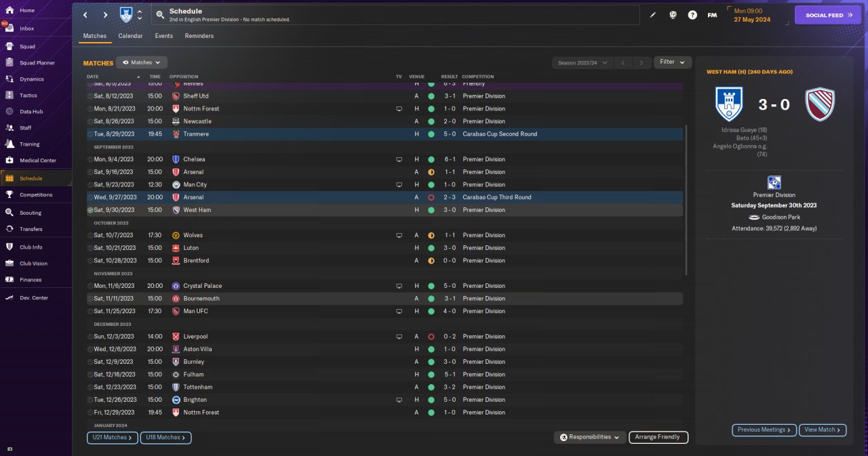Viewport: 868px width, 456px height.
Task: Open Club Vision
Action: (x=33, y=264)
